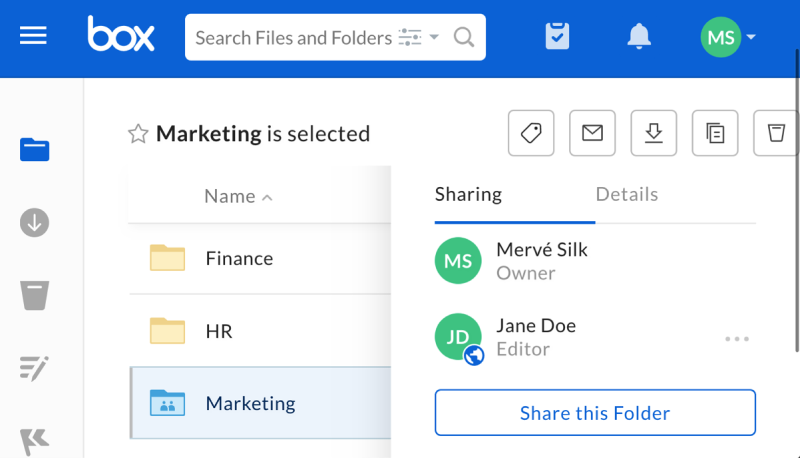Switch to the Details tab
The height and width of the screenshot is (458, 800).
(x=627, y=194)
